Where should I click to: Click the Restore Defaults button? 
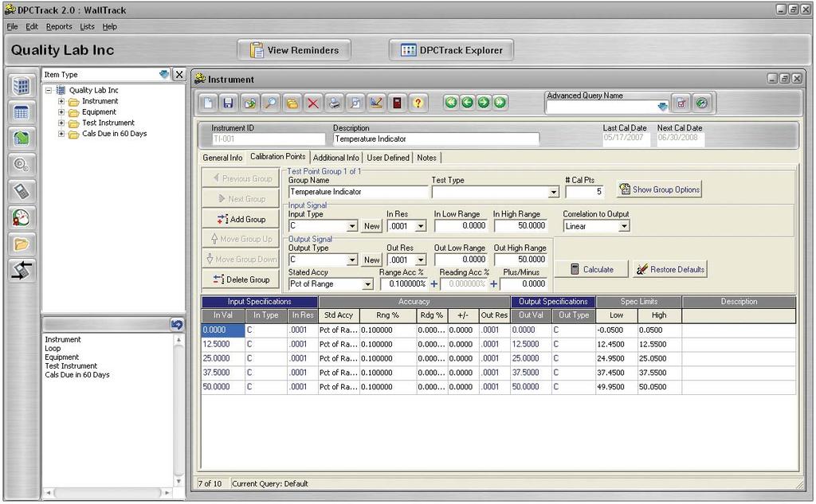tap(669, 269)
